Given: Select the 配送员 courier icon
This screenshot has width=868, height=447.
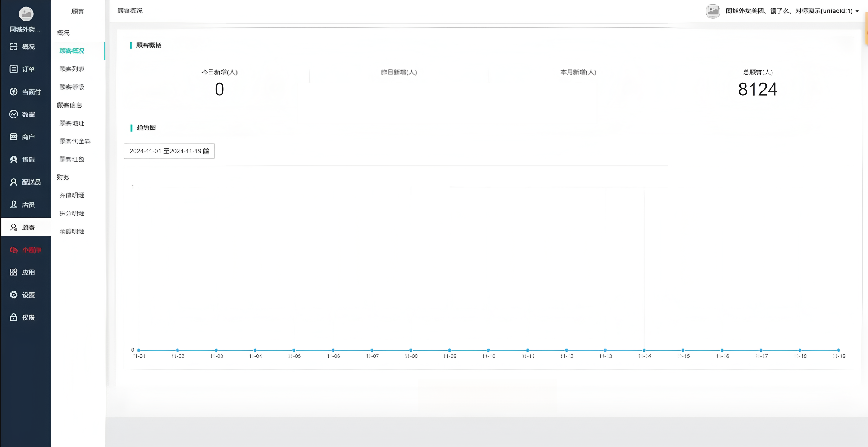Looking at the screenshot, I should 13,182.
